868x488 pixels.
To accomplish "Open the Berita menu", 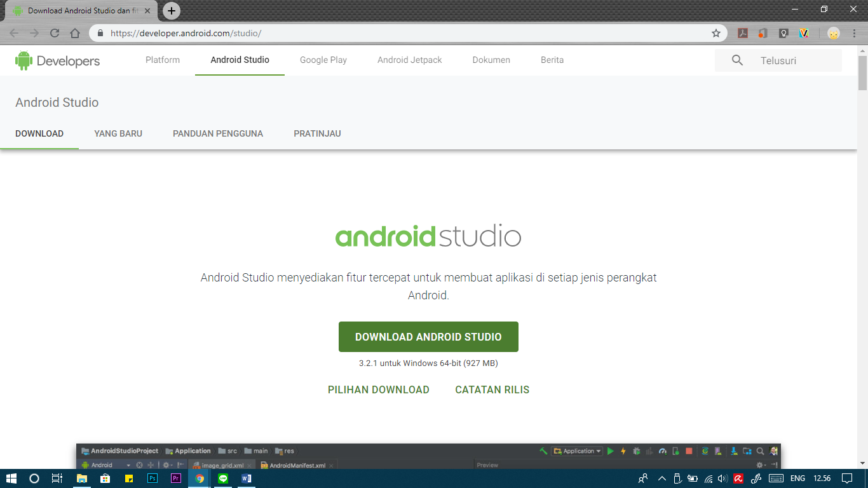I will coord(552,60).
